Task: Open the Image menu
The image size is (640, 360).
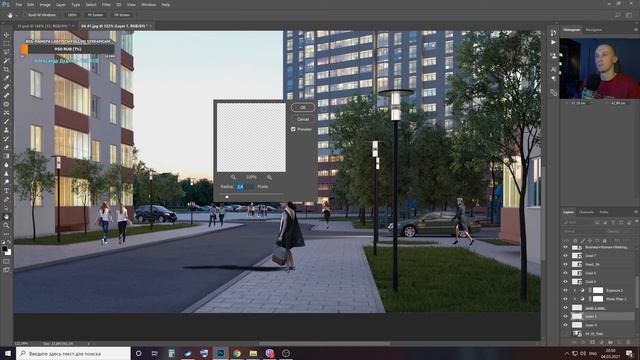Action: [45, 4]
